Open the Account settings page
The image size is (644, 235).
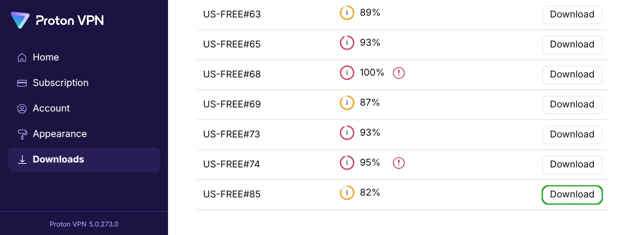pyautogui.click(x=51, y=108)
